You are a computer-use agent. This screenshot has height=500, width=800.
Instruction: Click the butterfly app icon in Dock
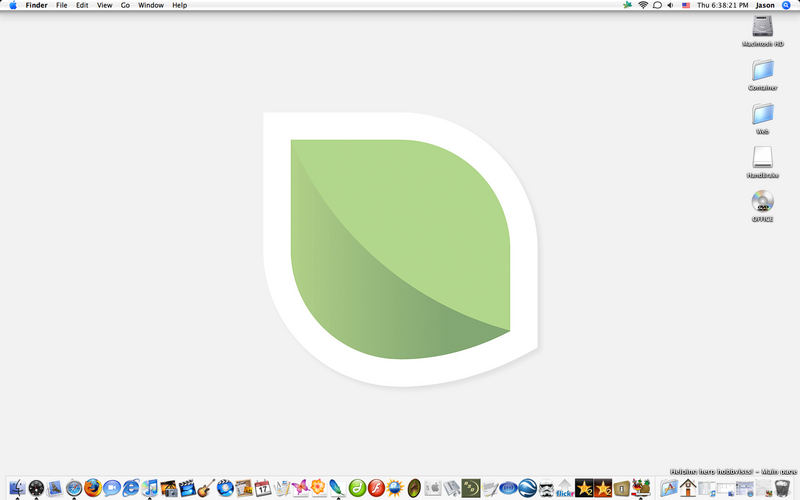click(x=301, y=488)
